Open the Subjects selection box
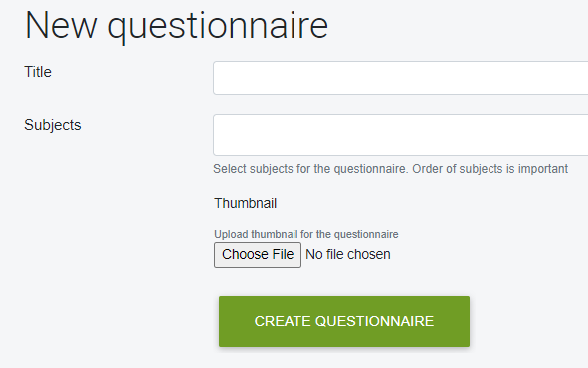This screenshot has width=588, height=368. tap(401, 135)
